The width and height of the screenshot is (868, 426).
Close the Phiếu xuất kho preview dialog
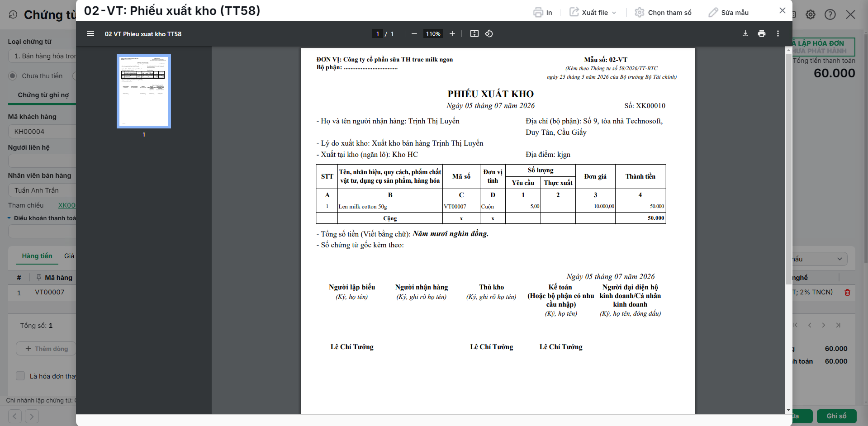[x=783, y=10]
